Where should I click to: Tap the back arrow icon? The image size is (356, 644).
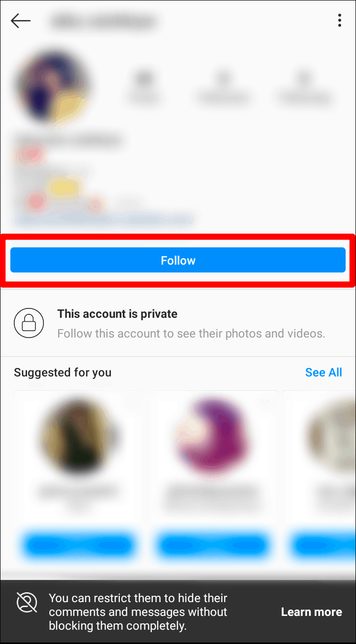coord(21,21)
